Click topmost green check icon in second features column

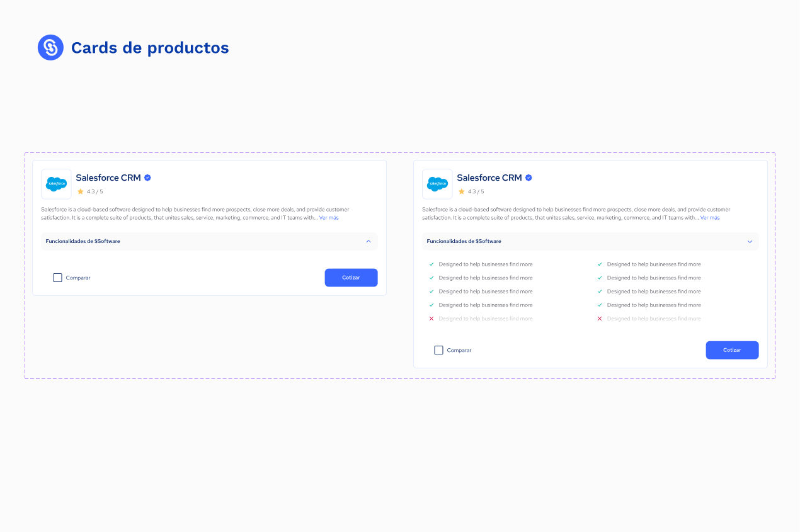[600, 264]
